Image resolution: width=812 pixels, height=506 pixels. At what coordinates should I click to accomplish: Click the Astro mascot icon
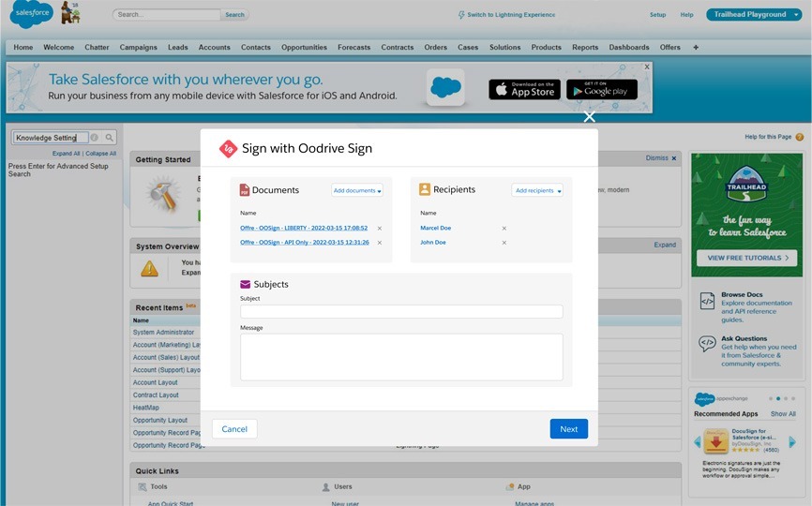pos(70,12)
